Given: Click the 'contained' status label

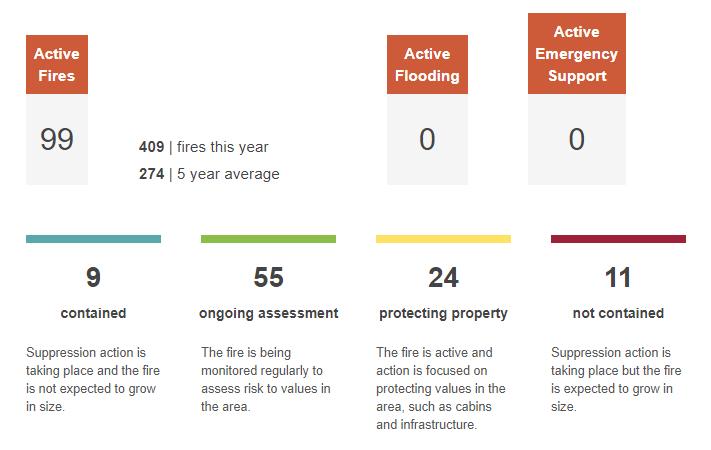Looking at the screenshot, I should click(93, 313).
